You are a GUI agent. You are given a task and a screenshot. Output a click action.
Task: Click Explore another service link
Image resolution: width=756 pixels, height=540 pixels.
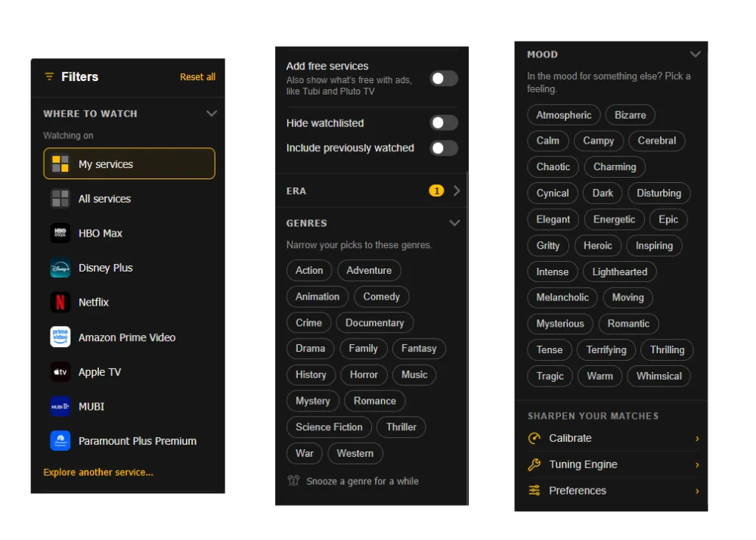98,473
